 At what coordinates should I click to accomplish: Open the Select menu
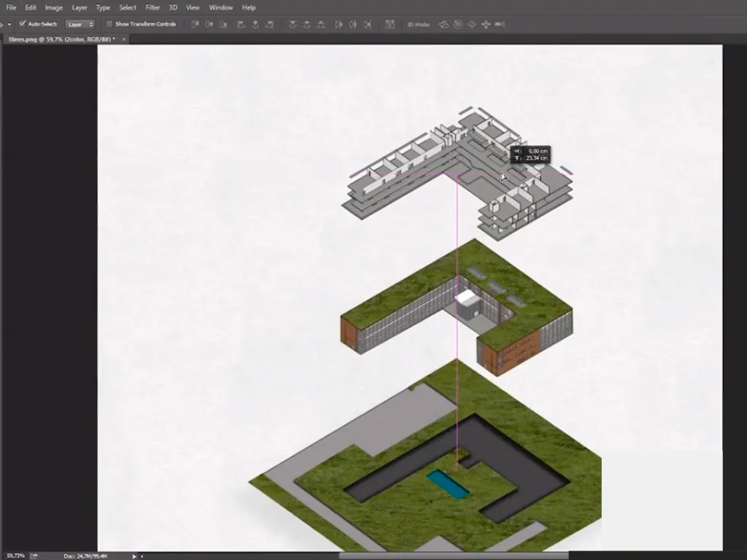pos(128,7)
